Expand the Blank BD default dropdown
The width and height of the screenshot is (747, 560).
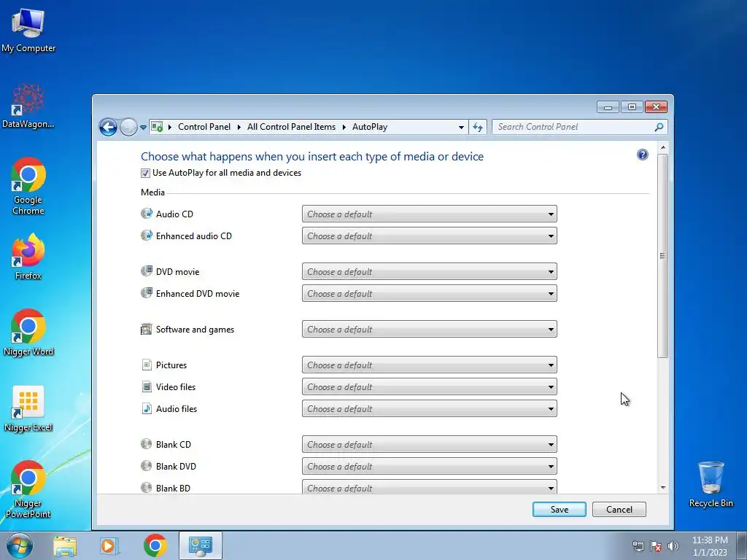tap(429, 486)
